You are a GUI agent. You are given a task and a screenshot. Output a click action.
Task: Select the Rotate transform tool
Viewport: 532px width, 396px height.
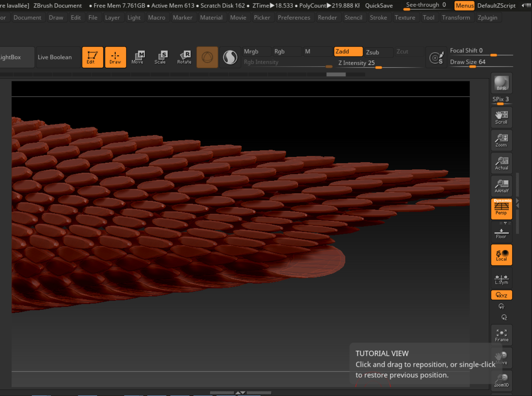pyautogui.click(x=184, y=57)
